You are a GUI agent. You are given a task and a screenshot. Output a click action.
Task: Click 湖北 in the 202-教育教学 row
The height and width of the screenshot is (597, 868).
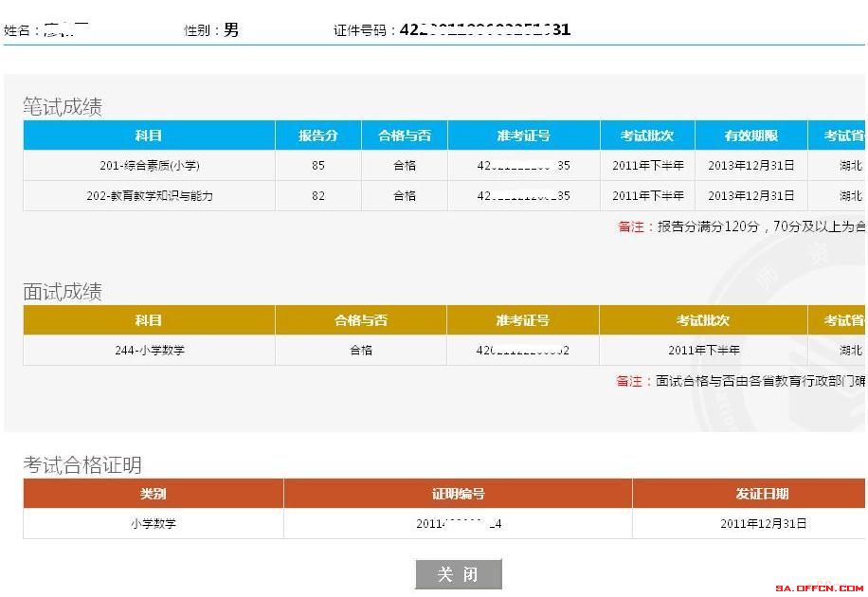tap(851, 195)
